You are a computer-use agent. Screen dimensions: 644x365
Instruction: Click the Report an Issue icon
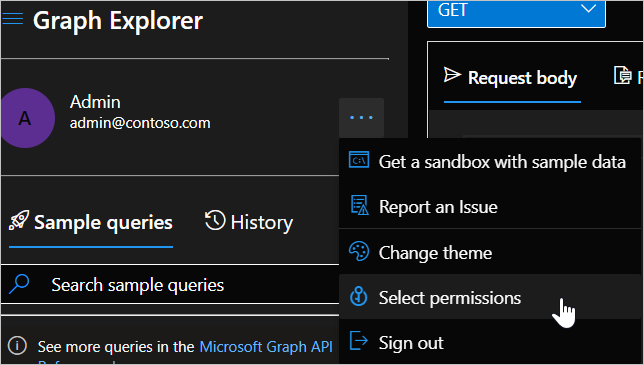click(359, 205)
